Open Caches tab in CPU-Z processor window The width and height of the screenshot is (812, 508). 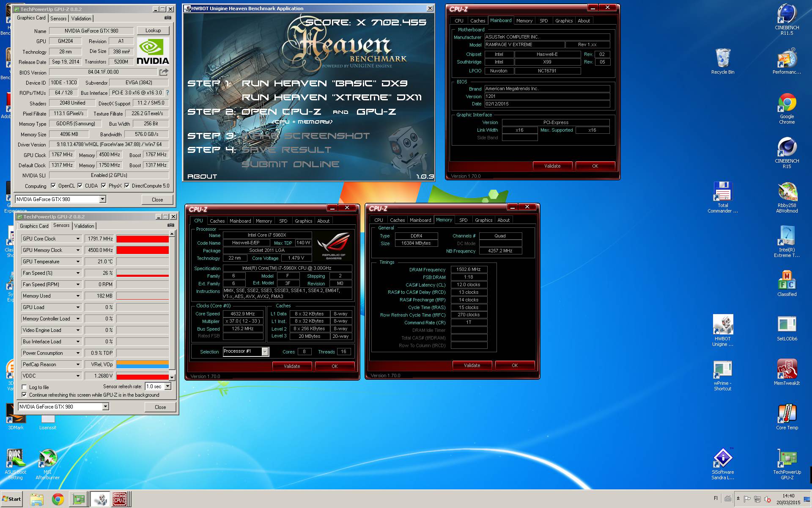coord(217,221)
